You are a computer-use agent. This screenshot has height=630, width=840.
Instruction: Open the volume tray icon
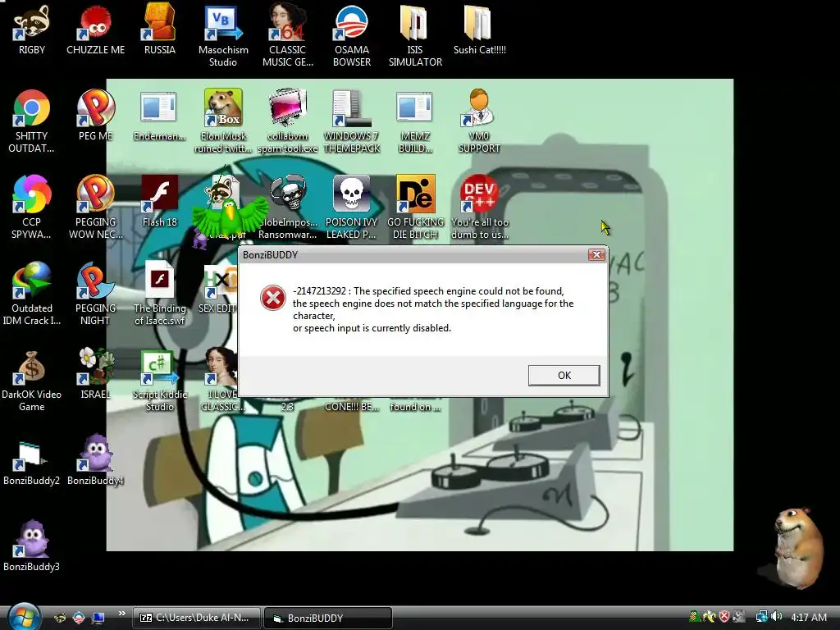point(776,617)
